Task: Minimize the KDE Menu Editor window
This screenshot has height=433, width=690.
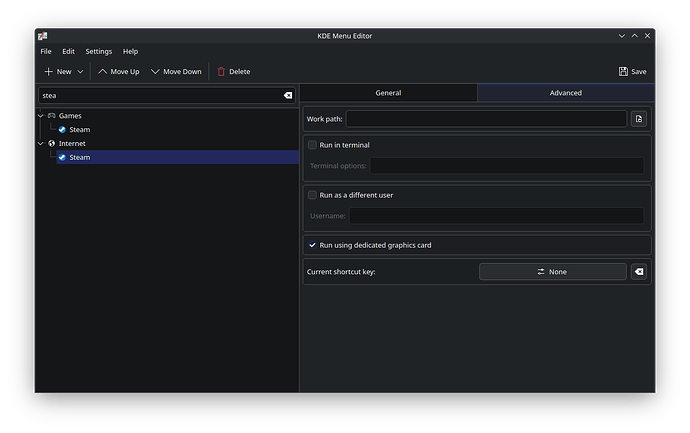Action: [622, 36]
